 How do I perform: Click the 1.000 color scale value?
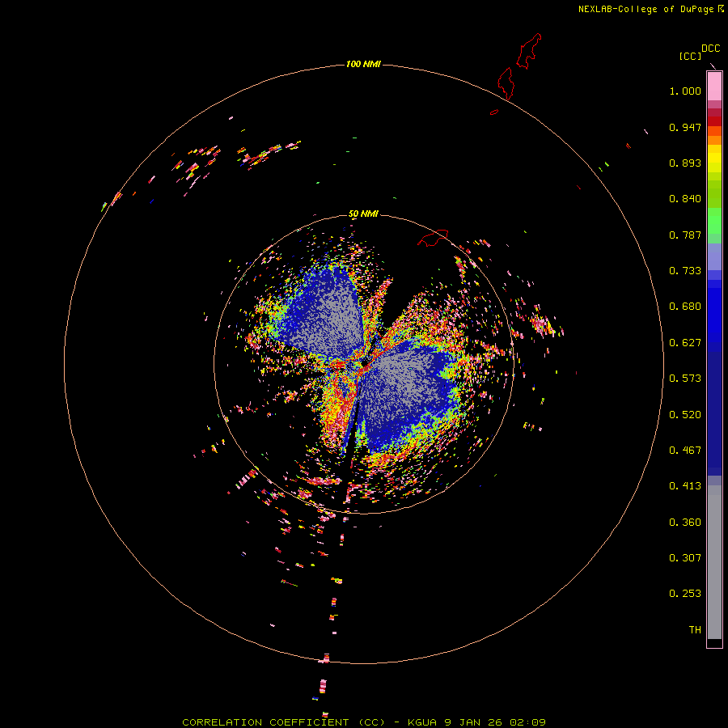685,91
